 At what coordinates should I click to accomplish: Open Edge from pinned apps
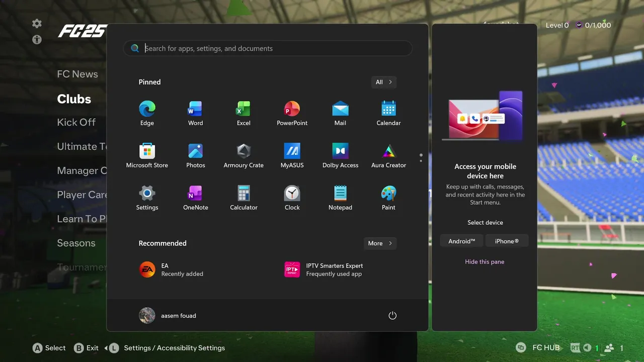[x=147, y=113]
